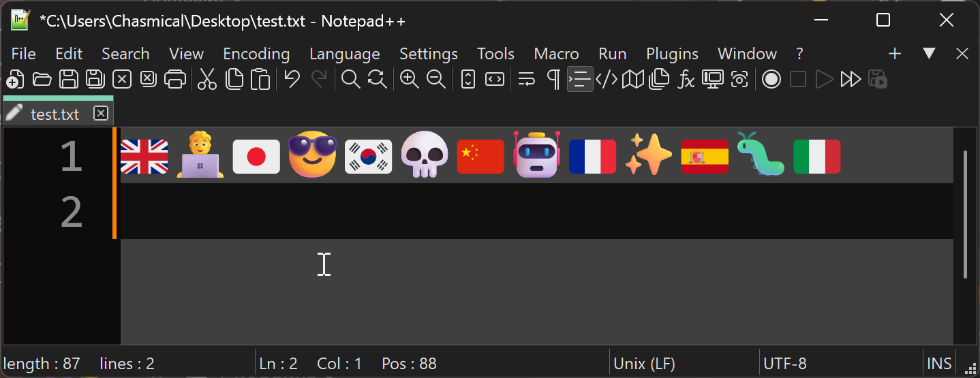Click line number 2 in the margin

tap(71, 212)
